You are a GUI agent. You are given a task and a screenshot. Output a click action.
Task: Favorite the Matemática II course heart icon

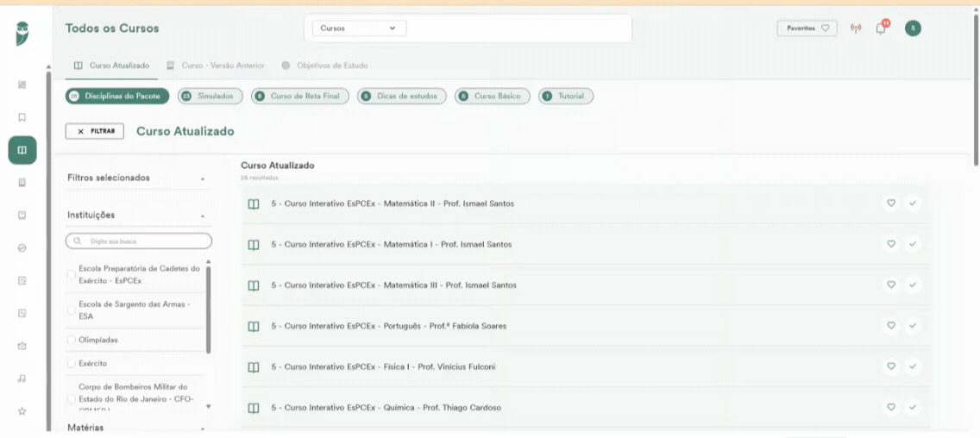891,203
